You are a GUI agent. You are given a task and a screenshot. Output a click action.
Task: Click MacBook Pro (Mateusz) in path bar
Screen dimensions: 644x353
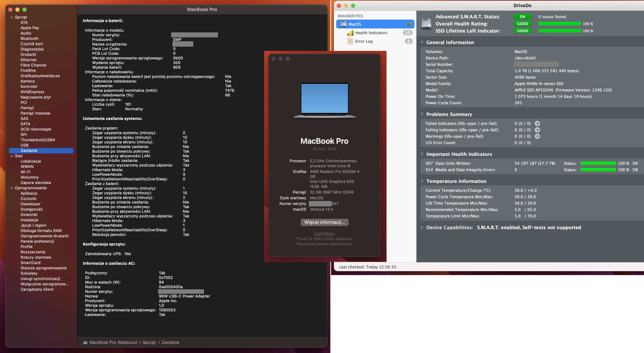tap(113, 343)
